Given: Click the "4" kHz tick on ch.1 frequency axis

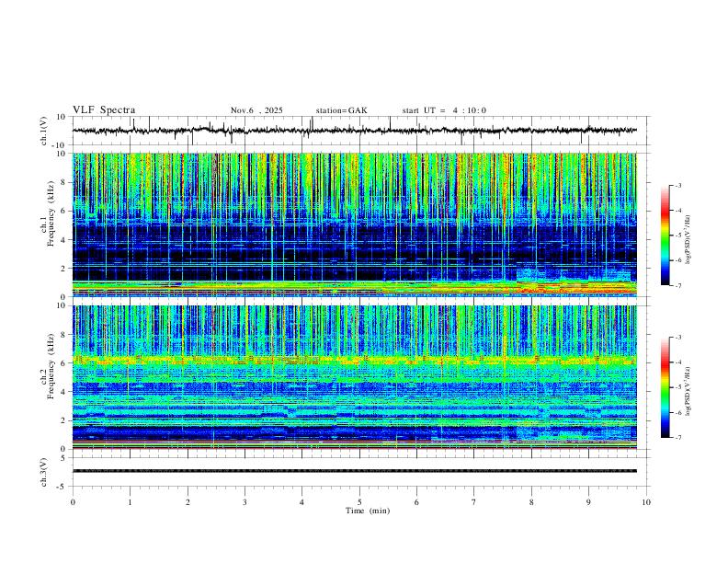Looking at the screenshot, I should (x=65, y=240).
